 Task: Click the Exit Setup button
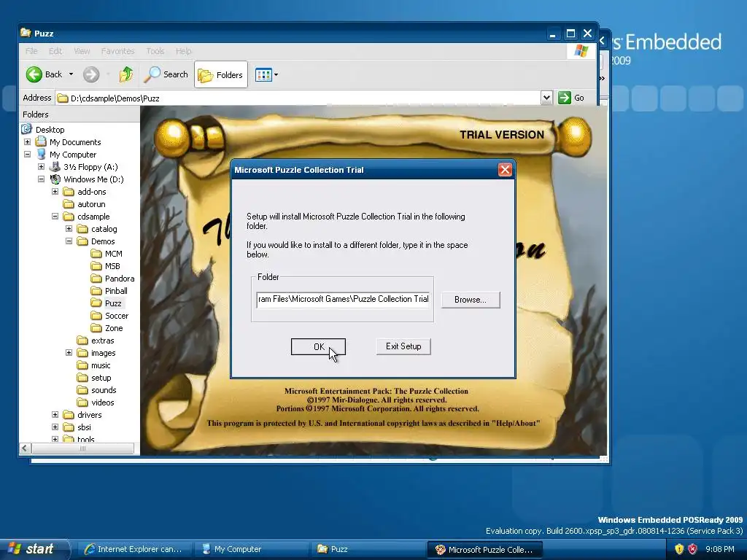click(403, 346)
